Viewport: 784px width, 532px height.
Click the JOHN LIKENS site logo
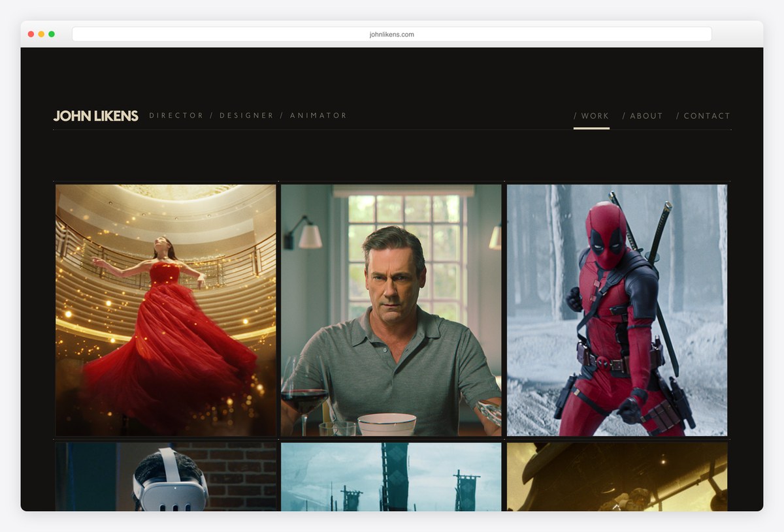96,116
